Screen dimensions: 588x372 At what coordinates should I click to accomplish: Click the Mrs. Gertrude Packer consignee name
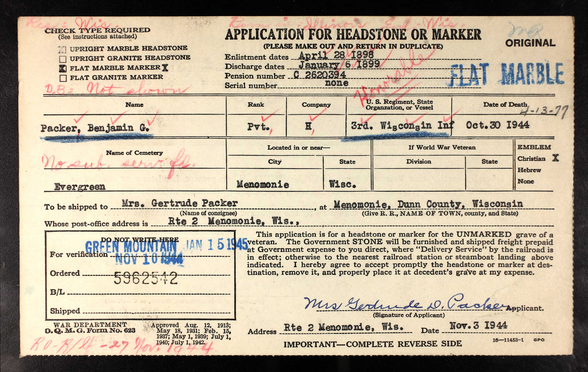pyautogui.click(x=180, y=203)
